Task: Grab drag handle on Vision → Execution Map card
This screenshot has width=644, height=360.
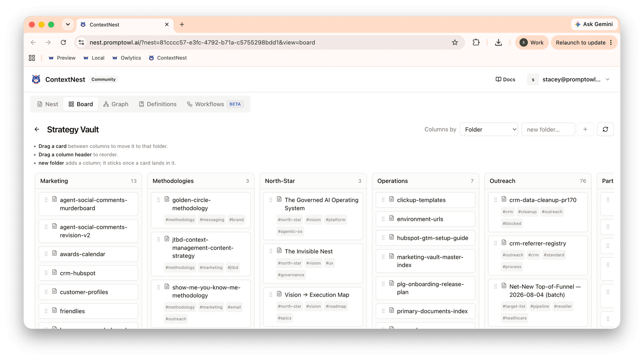Action: 270,295
